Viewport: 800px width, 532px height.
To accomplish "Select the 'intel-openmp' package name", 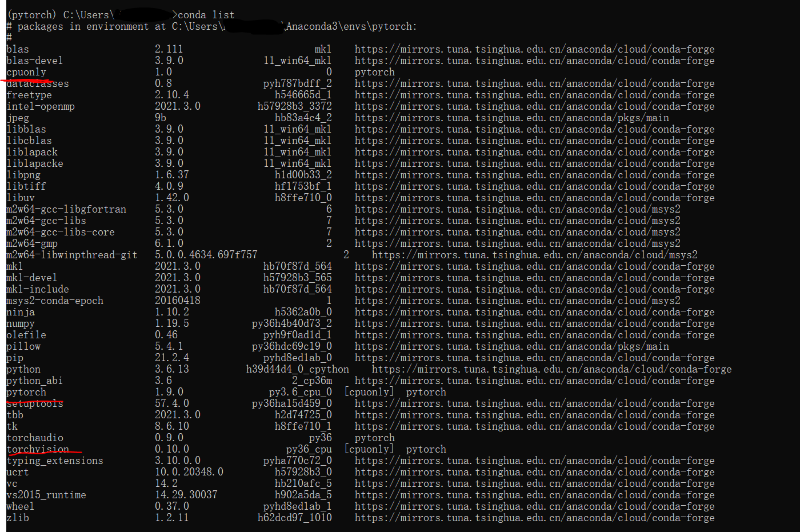I will point(41,106).
